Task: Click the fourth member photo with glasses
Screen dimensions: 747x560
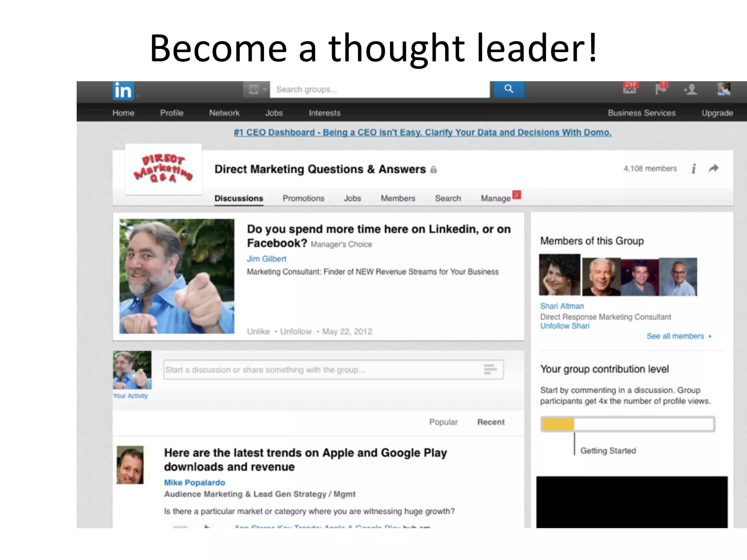Action: click(x=678, y=277)
